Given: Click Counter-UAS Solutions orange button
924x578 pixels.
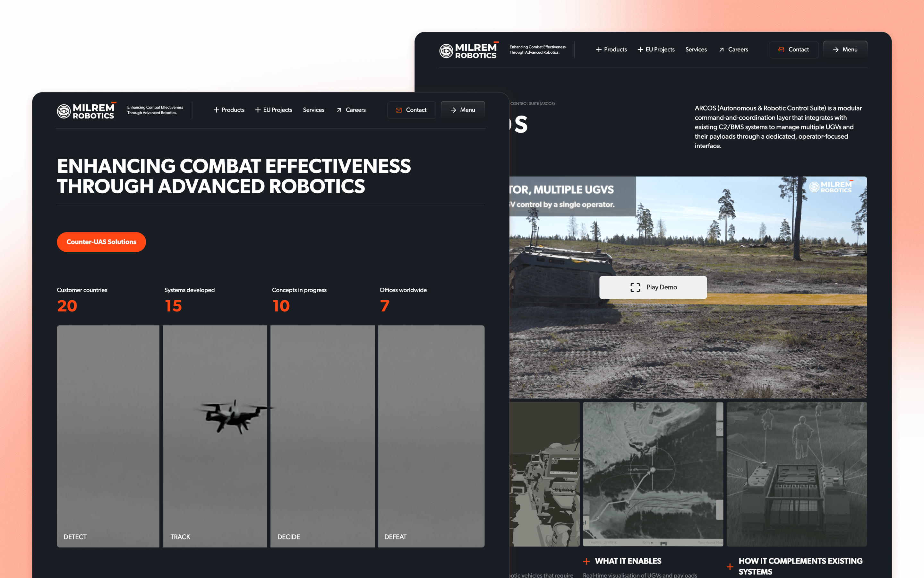Looking at the screenshot, I should coord(101,242).
